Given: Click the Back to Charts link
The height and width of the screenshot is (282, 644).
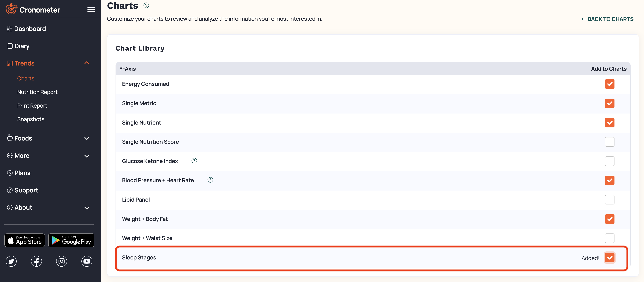Looking at the screenshot, I should tap(607, 19).
